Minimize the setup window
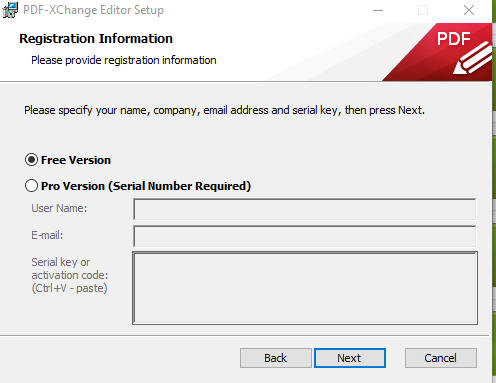 click(x=378, y=10)
